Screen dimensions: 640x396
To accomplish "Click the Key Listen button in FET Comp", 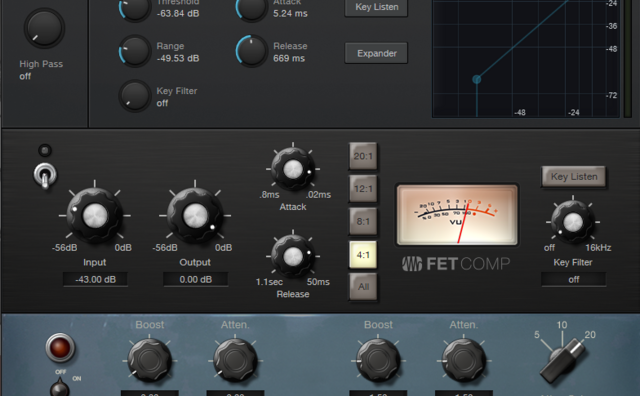I will click(573, 177).
